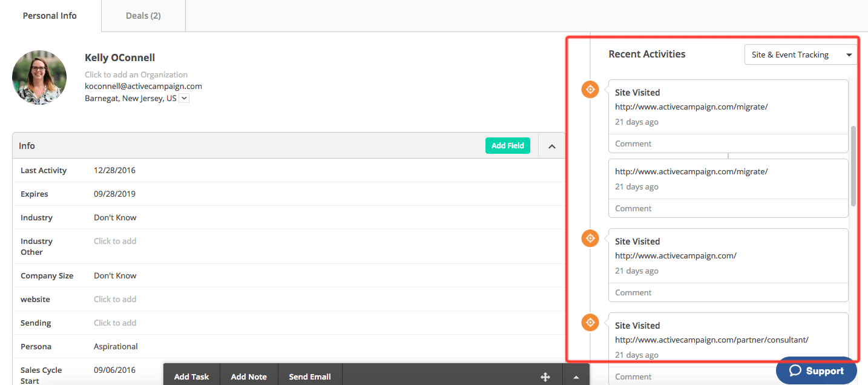This screenshot has width=868, height=385.
Task: Click the migrate URL under the Site Visited heading
Action: point(691,107)
